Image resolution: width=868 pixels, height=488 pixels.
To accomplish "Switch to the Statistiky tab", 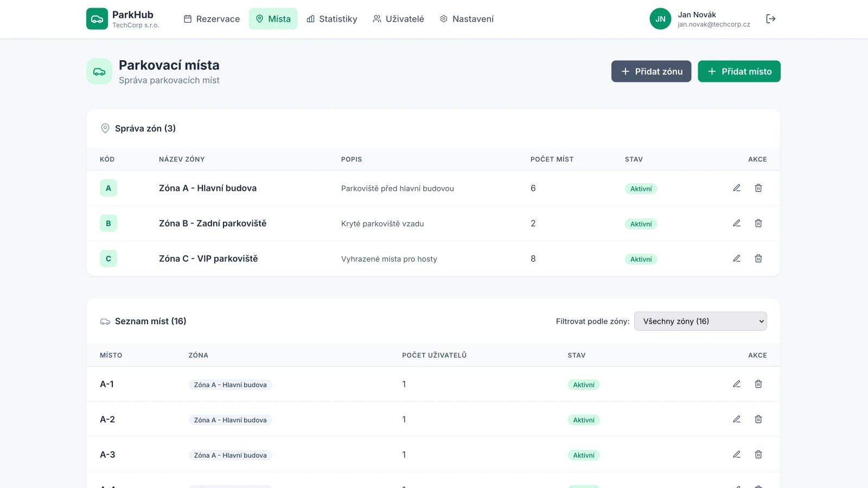I will tap(332, 19).
